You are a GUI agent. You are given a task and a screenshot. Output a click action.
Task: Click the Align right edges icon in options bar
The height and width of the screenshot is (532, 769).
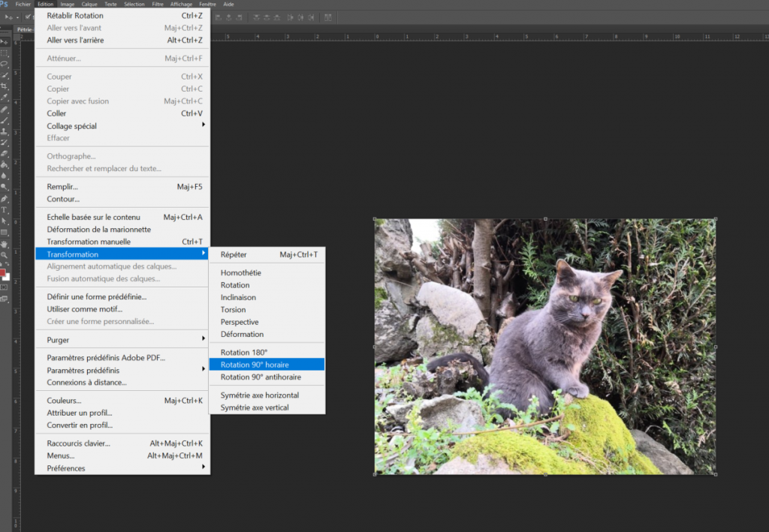[x=240, y=18]
